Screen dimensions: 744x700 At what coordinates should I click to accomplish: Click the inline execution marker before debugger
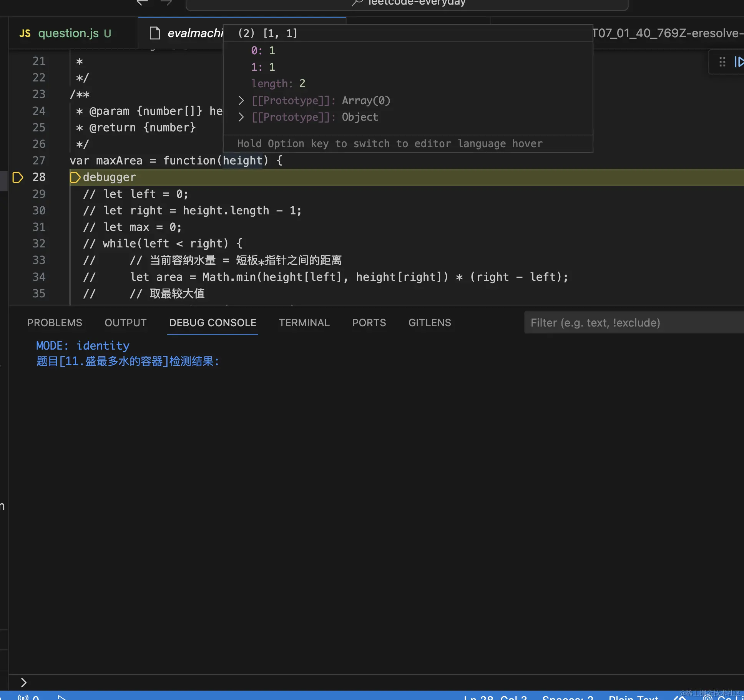coord(75,177)
